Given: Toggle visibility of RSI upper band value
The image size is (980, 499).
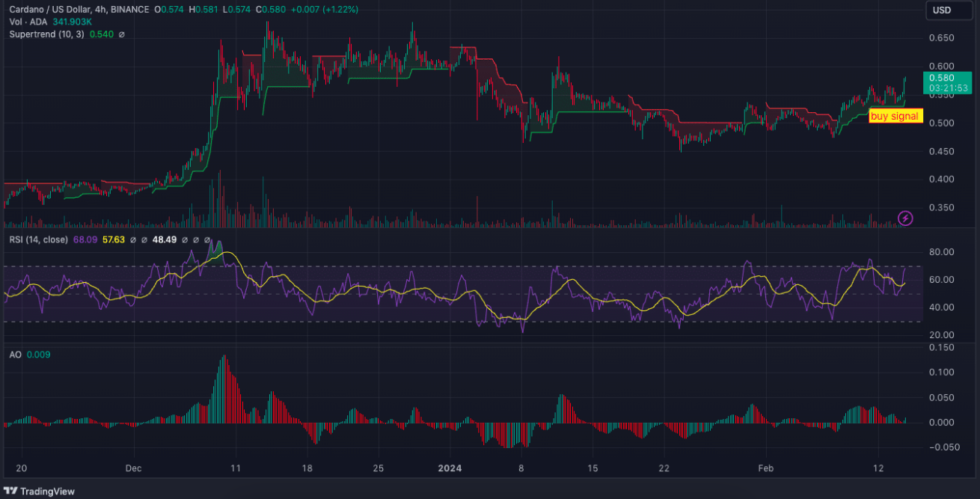Looking at the screenshot, I should [184, 239].
